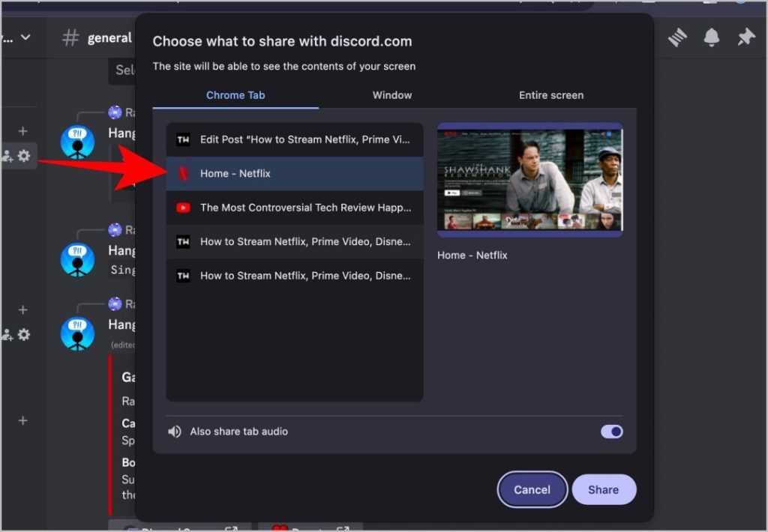Click the Threads icon in the channel header
This screenshot has width=768, height=532.
(677, 37)
